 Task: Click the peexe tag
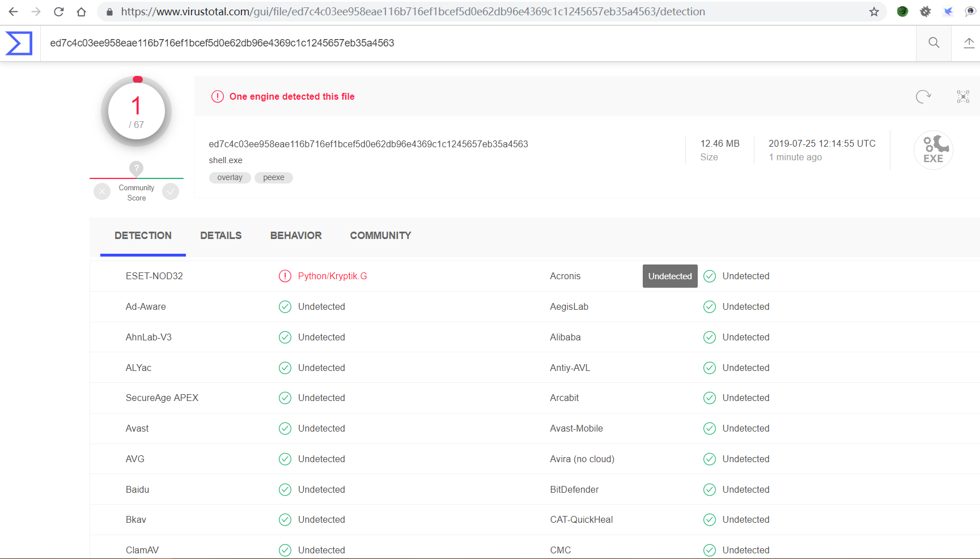pos(274,177)
